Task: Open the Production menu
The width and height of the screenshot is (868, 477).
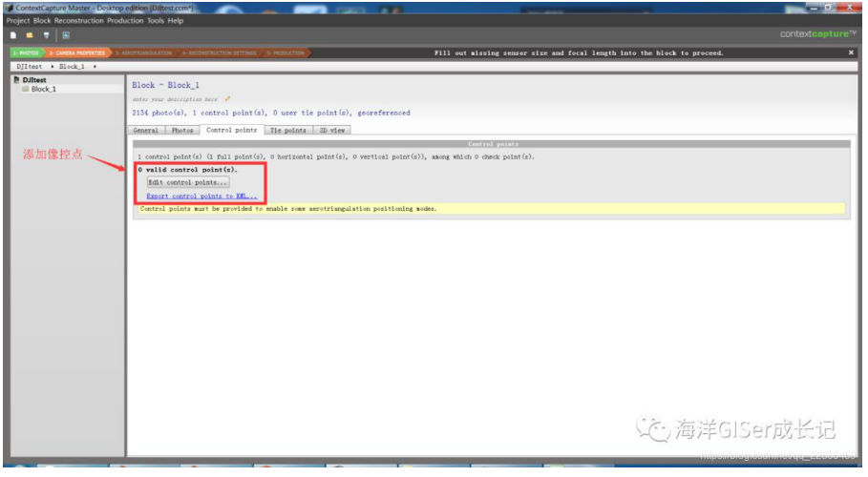Action: pyautogui.click(x=125, y=20)
